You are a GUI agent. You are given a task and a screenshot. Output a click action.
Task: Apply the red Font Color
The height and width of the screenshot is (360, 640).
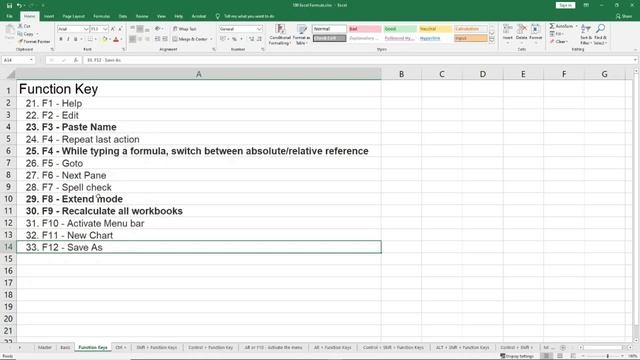116,39
